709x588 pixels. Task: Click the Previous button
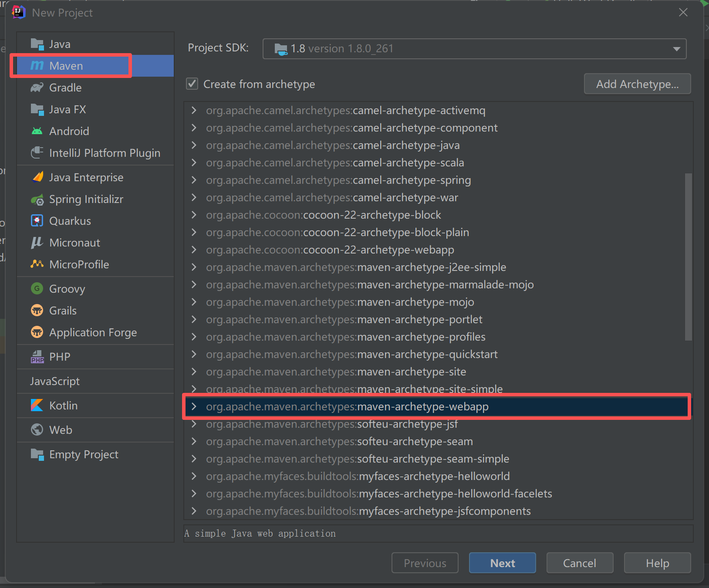(x=425, y=563)
